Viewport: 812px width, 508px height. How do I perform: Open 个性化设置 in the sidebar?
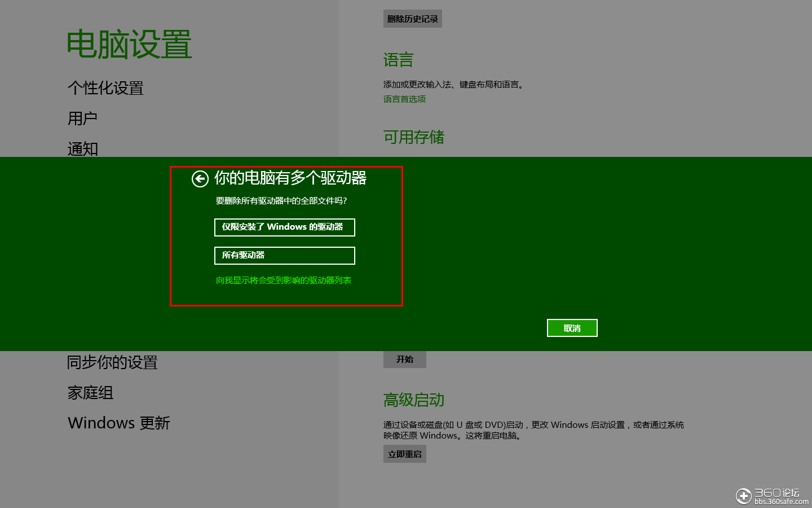(105, 88)
